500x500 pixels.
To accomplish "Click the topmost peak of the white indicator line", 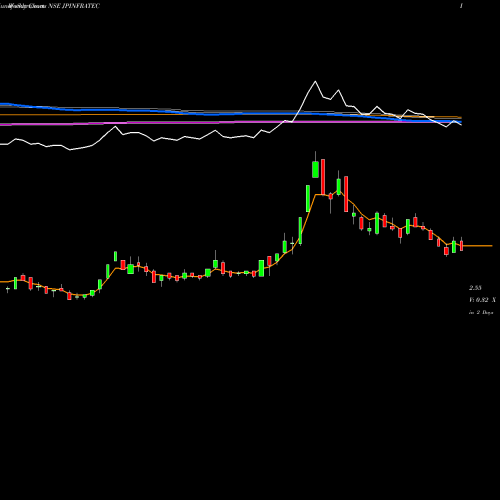I will [315, 81].
